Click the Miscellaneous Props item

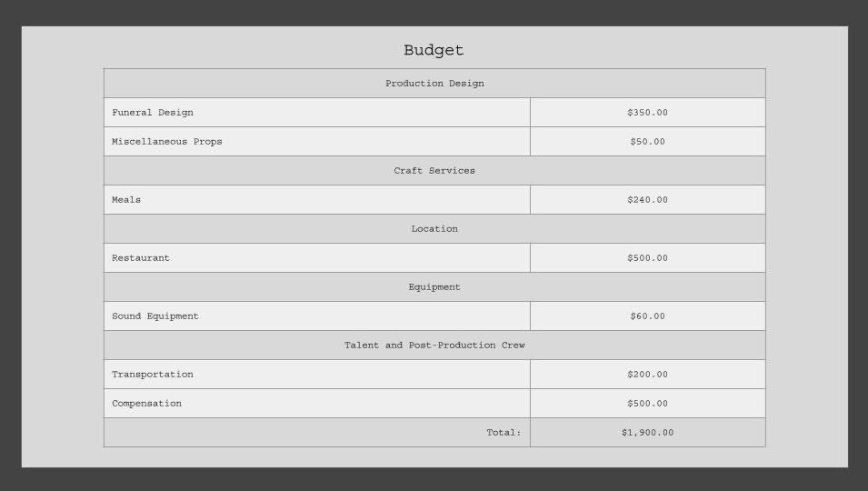[167, 142]
